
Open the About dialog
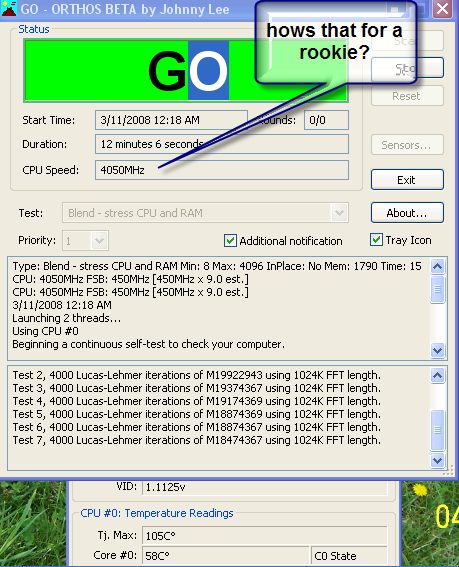pos(407,213)
